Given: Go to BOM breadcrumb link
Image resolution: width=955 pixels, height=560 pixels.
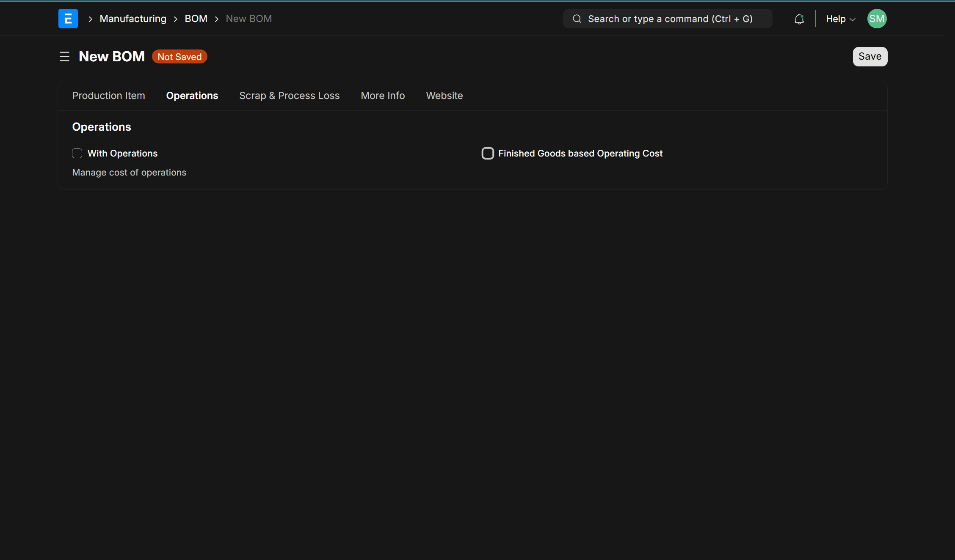Looking at the screenshot, I should 196,19.
